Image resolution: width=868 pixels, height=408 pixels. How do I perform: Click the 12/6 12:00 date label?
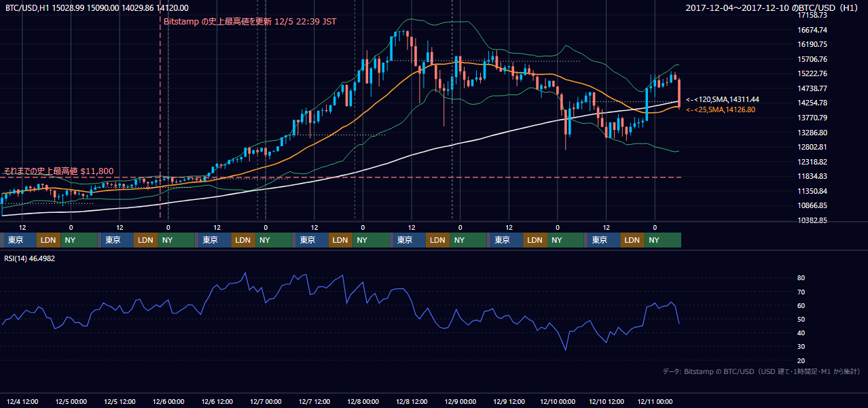point(217,402)
